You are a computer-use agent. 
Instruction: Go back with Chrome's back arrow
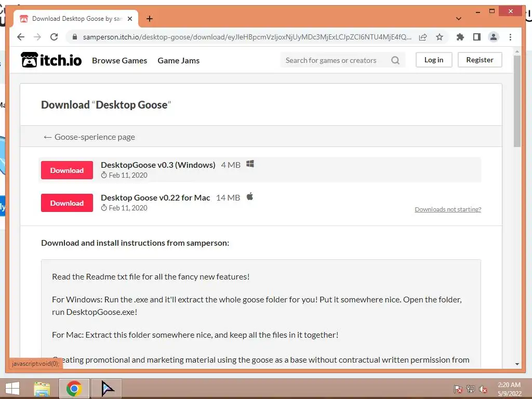pos(21,37)
